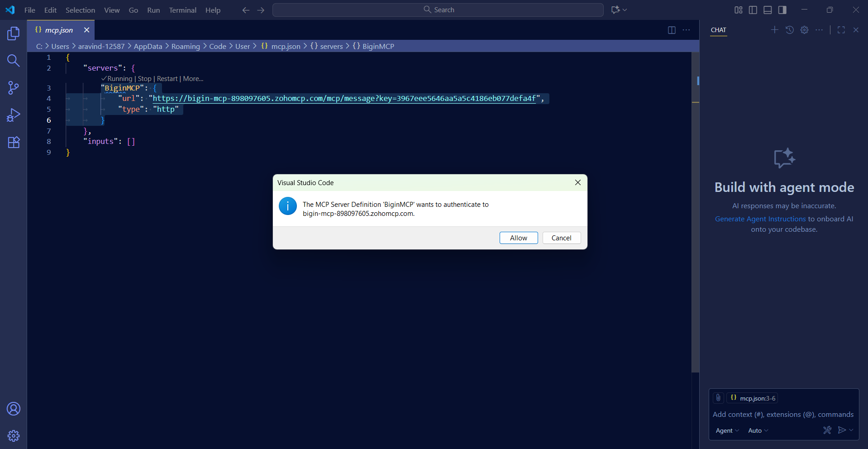The image size is (868, 449).
Task: Select the mcp.json editor tab
Action: [61, 30]
